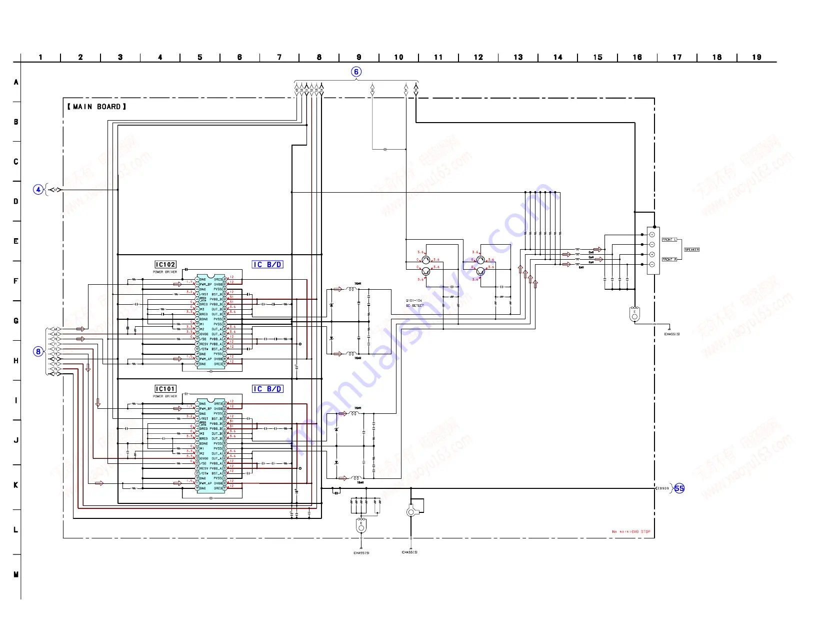Viewport: 840px width, 632px height.
Task: Click the lug terminal symbol below the EB909 line
Action: point(411,511)
